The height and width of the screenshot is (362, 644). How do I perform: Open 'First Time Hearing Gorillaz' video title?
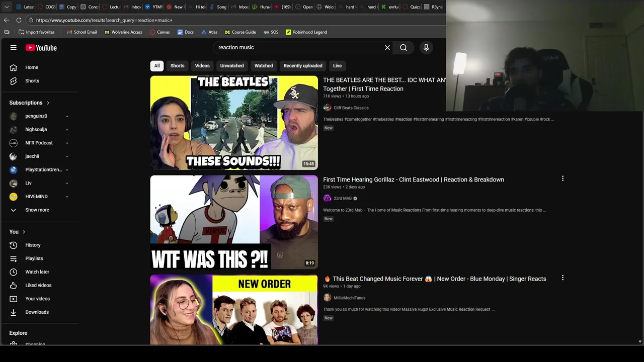414,179
